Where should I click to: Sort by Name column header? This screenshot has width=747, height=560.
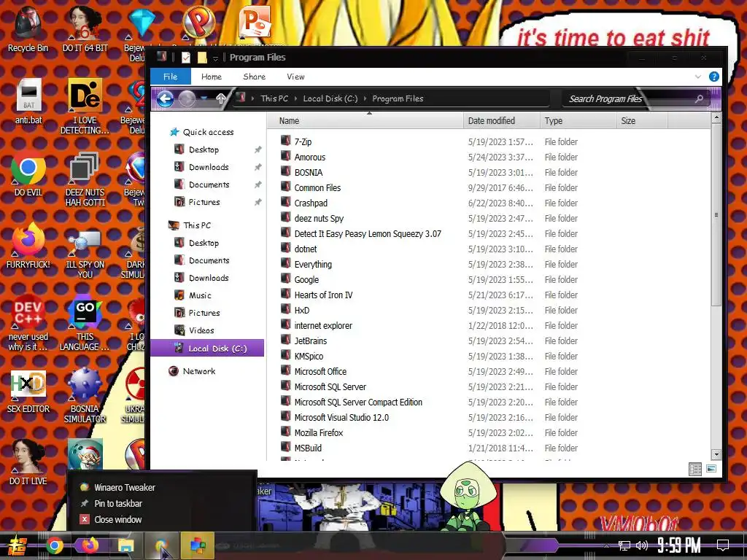point(365,121)
